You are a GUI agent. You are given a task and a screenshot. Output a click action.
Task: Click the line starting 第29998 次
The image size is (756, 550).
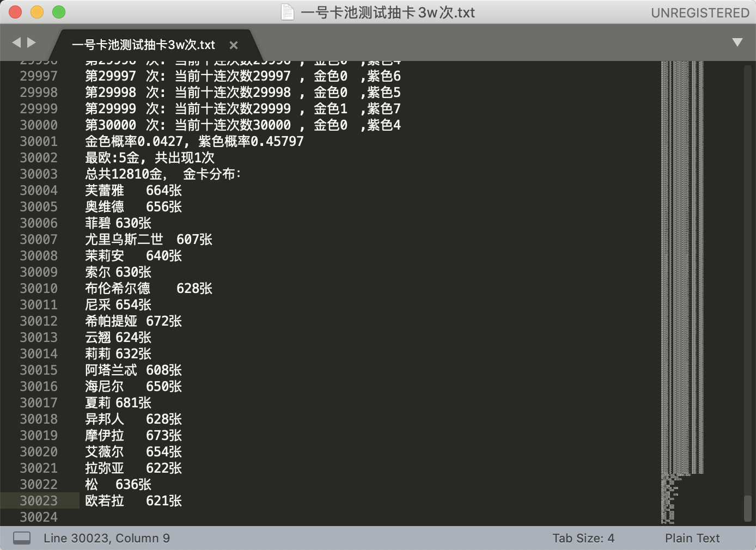pos(243,93)
